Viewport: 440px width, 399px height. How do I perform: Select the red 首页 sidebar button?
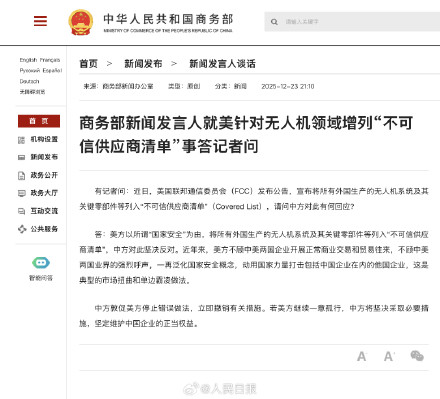tap(39, 121)
